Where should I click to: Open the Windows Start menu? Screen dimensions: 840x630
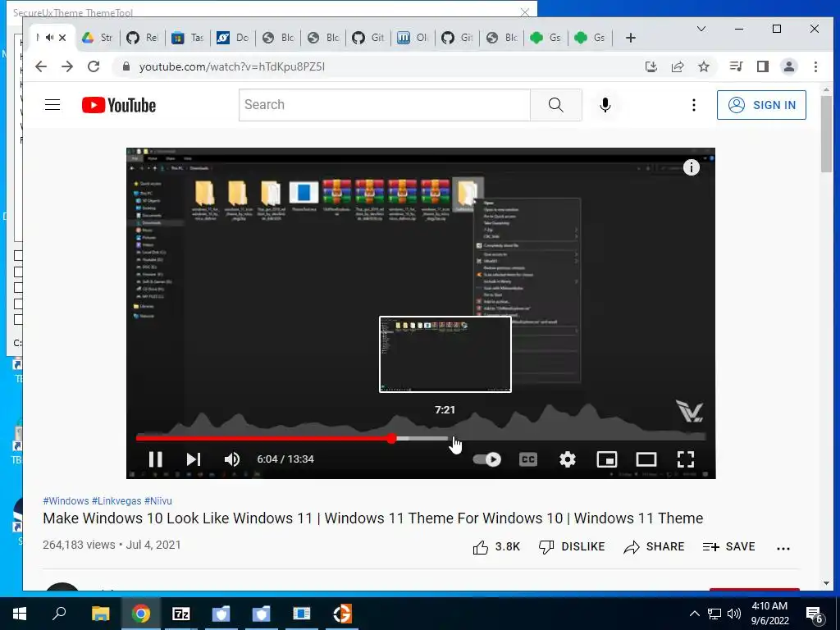20,614
